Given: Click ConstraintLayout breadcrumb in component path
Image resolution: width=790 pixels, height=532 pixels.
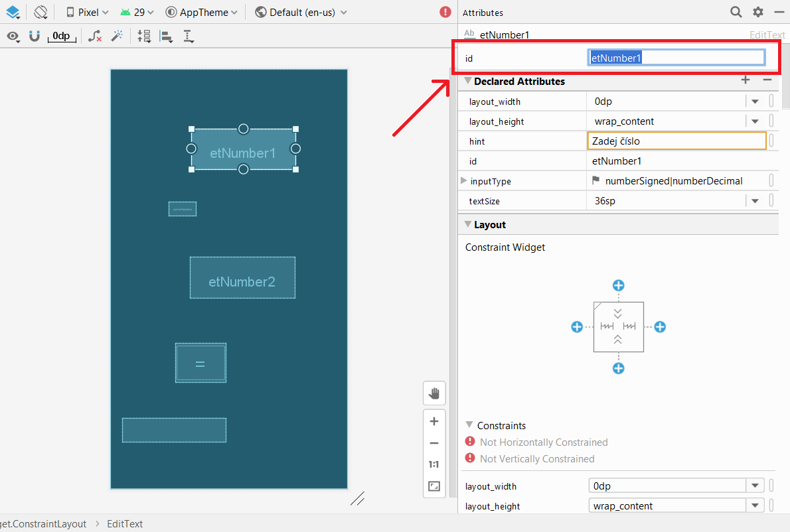Looking at the screenshot, I should pyautogui.click(x=43, y=524).
